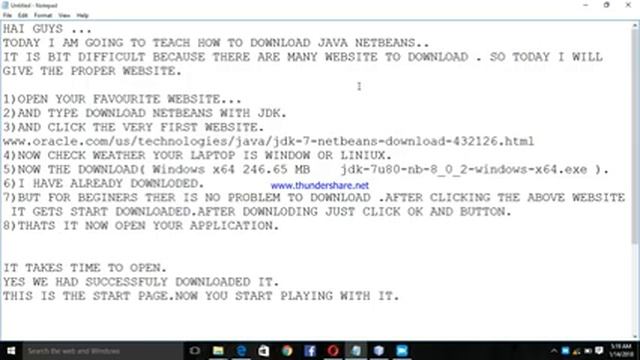Click the Notepad title bar icon

click(5, 5)
